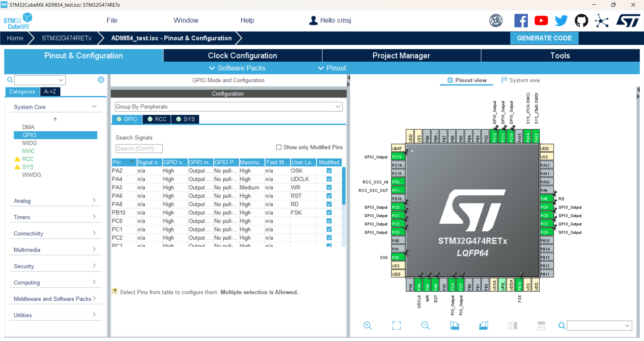Image resolution: width=644 pixels, height=342 pixels.
Task: Click the help question icon below table
Action: click(x=115, y=291)
